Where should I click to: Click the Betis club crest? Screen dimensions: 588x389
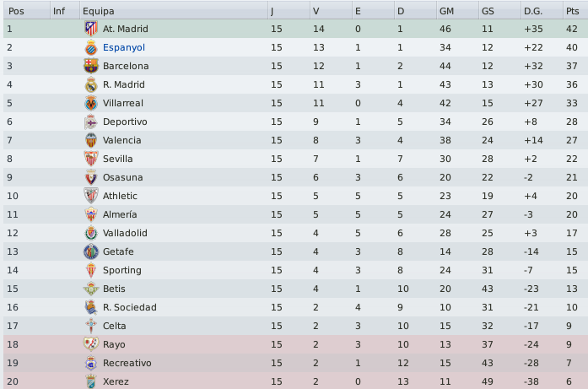tap(91, 289)
